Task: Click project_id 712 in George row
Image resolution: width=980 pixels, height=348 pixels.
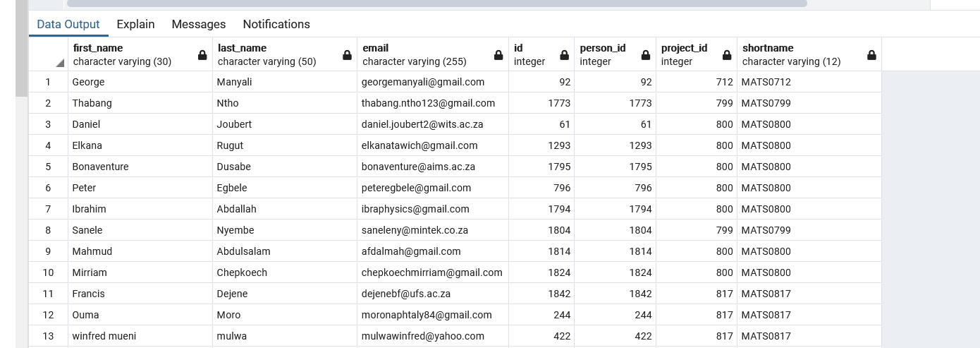Action: tap(697, 82)
